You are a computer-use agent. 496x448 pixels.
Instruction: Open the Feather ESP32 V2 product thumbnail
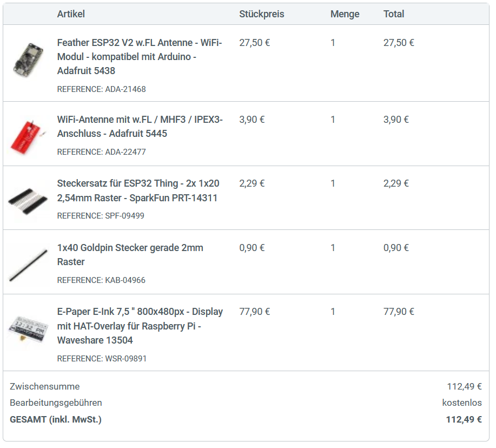(28, 60)
